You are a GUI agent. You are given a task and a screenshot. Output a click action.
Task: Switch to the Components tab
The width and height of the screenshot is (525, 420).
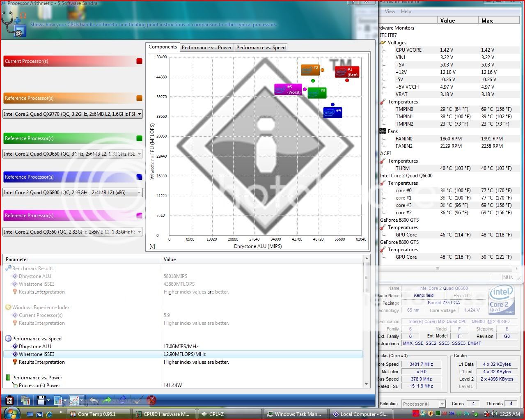tap(163, 47)
